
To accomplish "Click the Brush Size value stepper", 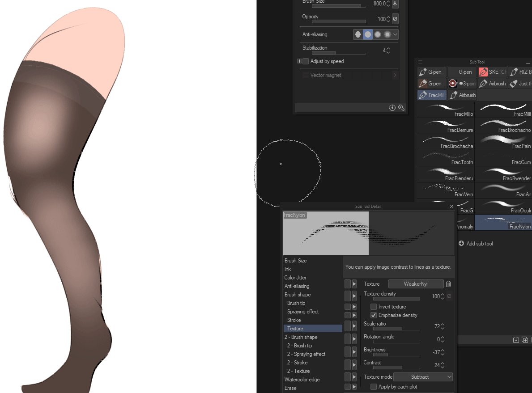I will click(388, 4).
